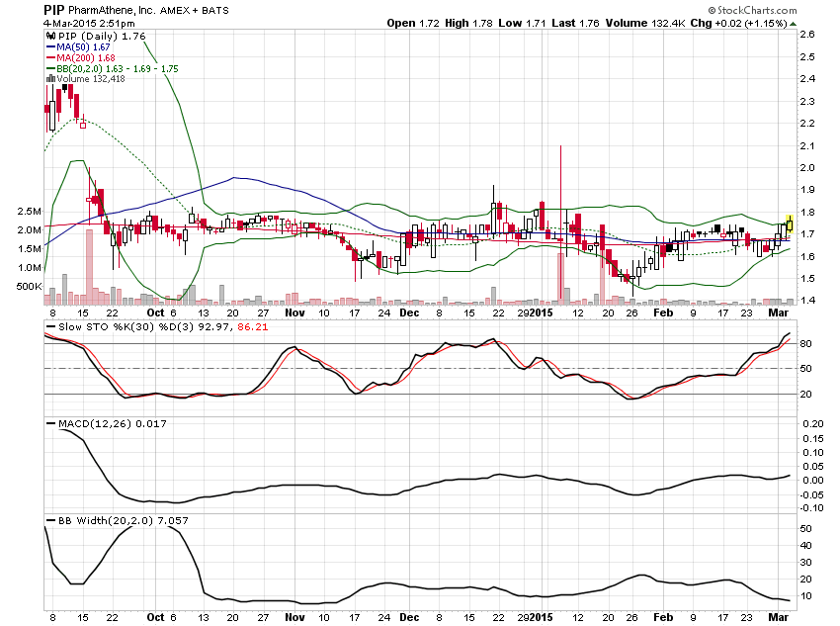The height and width of the screenshot is (626, 840).
Task: Click the High 1.78 quote value
Action: (x=468, y=23)
